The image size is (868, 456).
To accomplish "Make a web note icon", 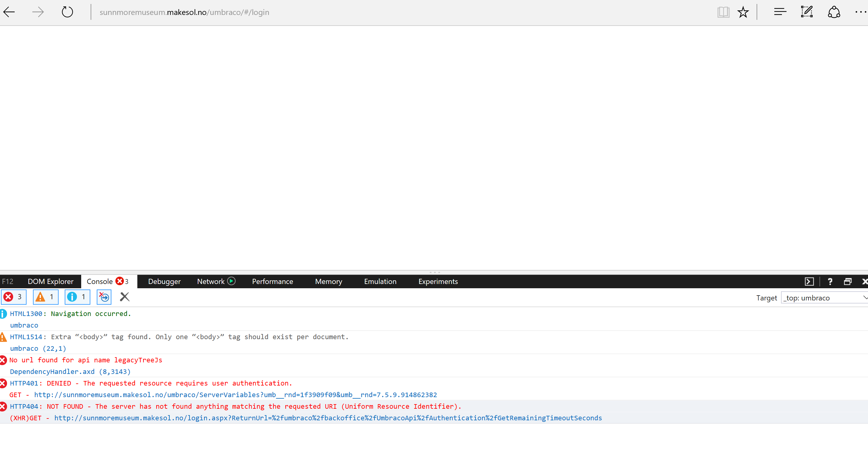I will 807,12.
